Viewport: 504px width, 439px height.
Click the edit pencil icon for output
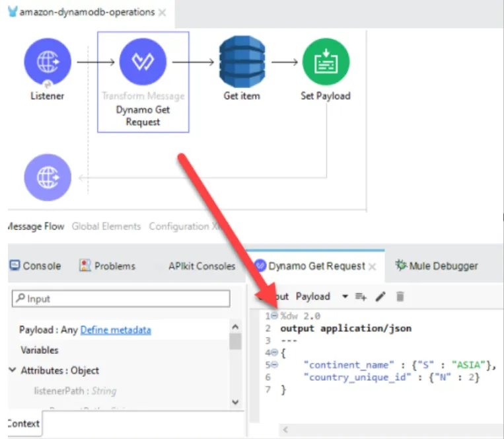tap(380, 296)
